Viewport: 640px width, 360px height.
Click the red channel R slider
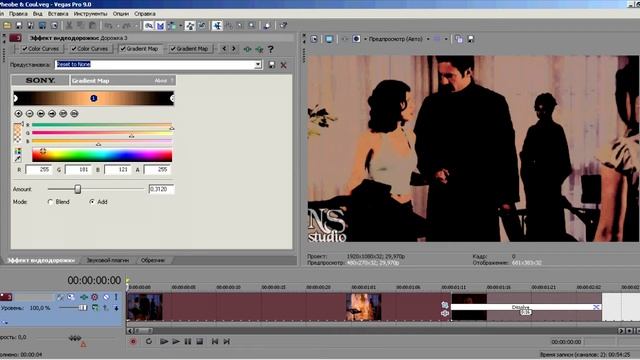(102, 125)
